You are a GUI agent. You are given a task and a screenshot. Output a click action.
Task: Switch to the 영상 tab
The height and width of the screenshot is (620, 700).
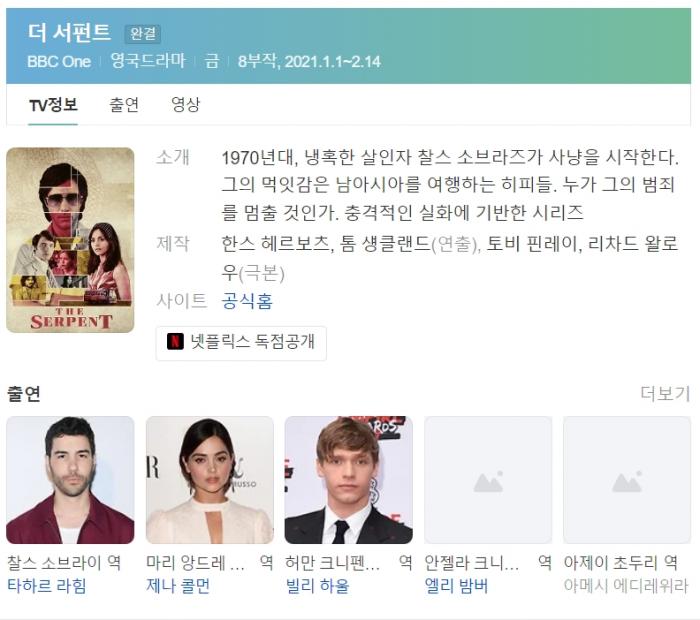[x=186, y=105]
